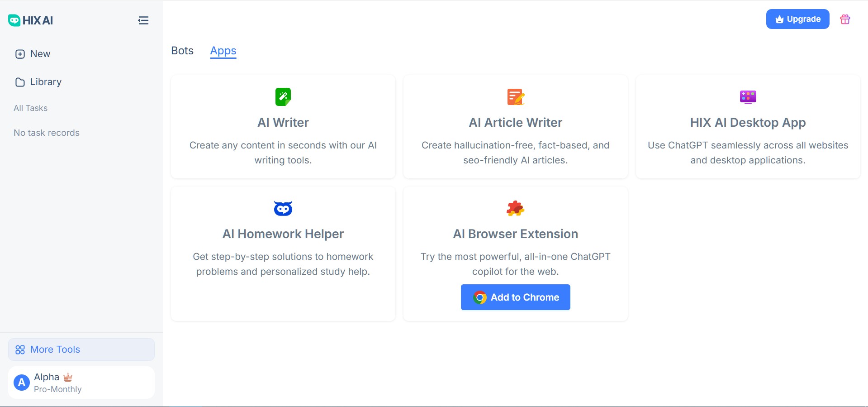Click the HIX AI logo
This screenshot has height=407, width=868.
coord(31,20)
